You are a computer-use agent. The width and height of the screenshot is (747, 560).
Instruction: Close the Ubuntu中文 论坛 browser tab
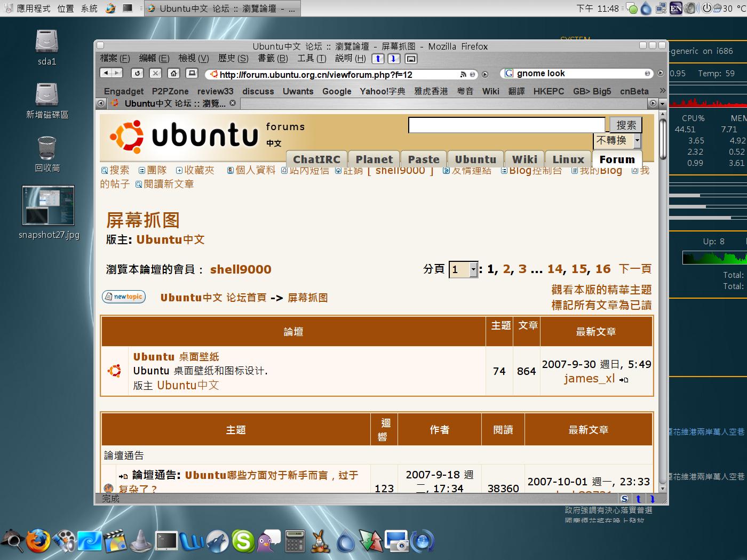233,103
